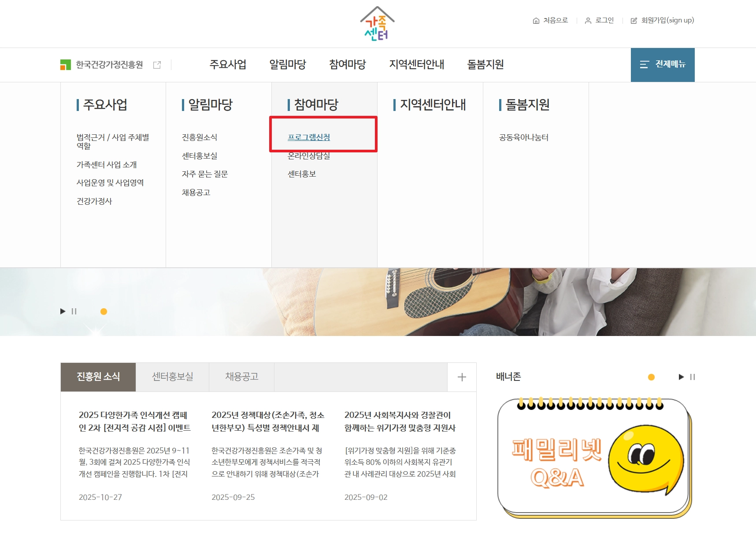Viewport: 756px width, 539px height.
Task: Play the 배너존 banner rotation
Action: click(680, 377)
